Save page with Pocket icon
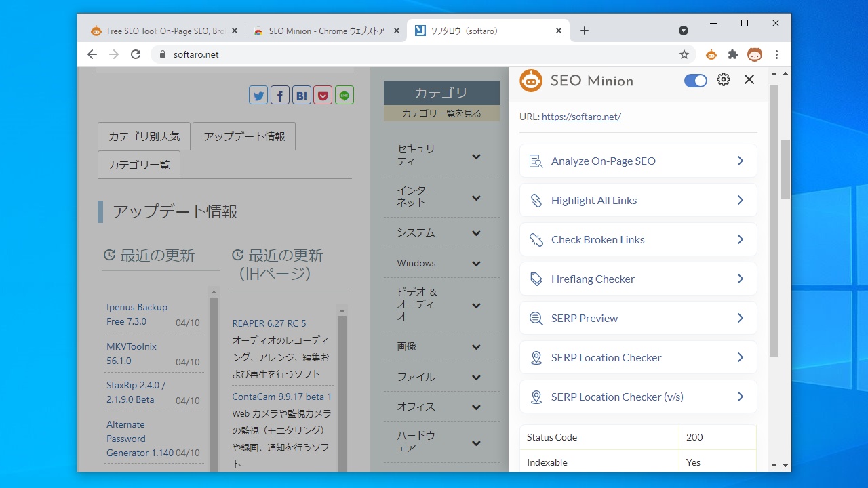This screenshot has height=488, width=868. click(x=323, y=96)
